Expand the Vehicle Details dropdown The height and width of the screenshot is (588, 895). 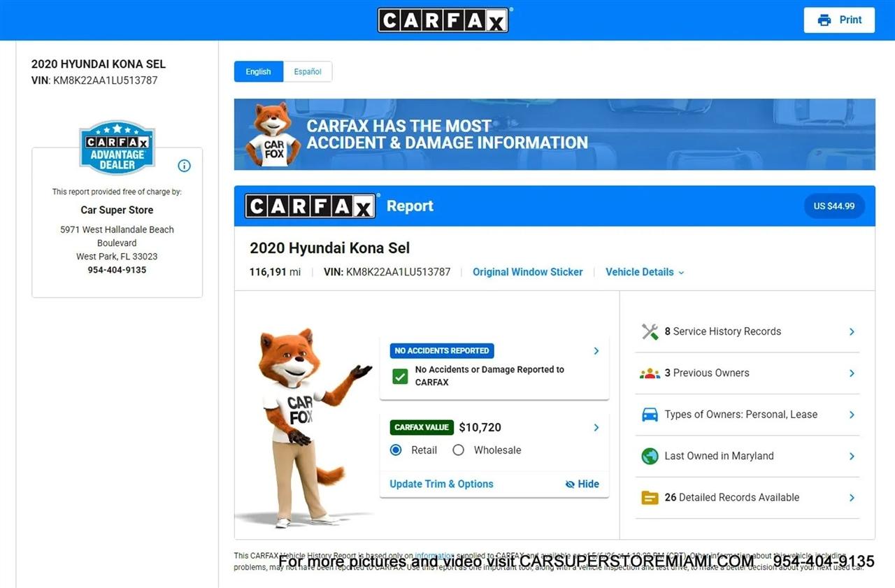pos(645,272)
